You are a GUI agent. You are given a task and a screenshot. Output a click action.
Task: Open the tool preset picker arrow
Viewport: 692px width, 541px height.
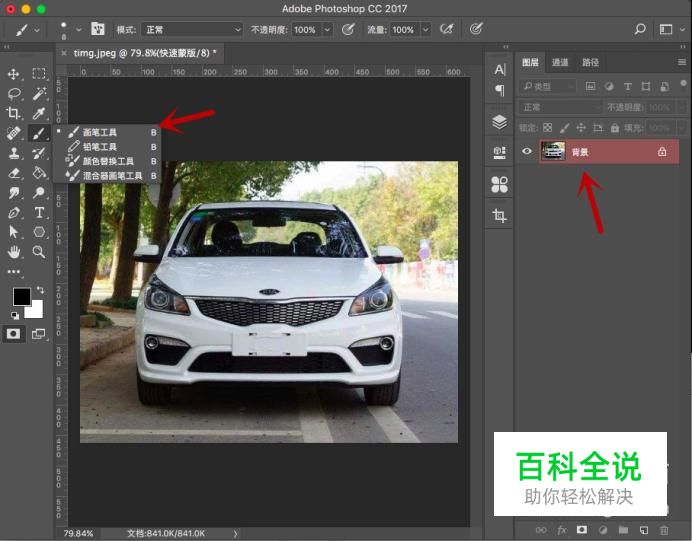pyautogui.click(x=37, y=30)
